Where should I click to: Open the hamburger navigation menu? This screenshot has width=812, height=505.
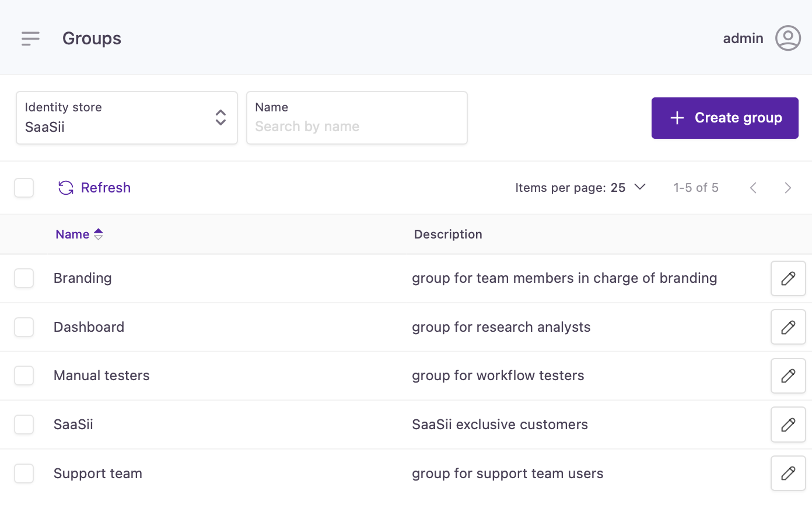(30, 38)
